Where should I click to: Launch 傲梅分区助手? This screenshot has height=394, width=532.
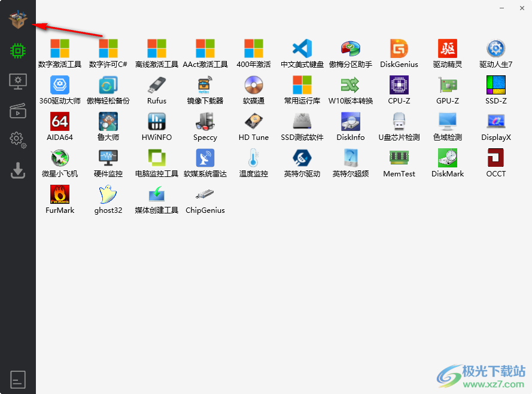click(351, 54)
